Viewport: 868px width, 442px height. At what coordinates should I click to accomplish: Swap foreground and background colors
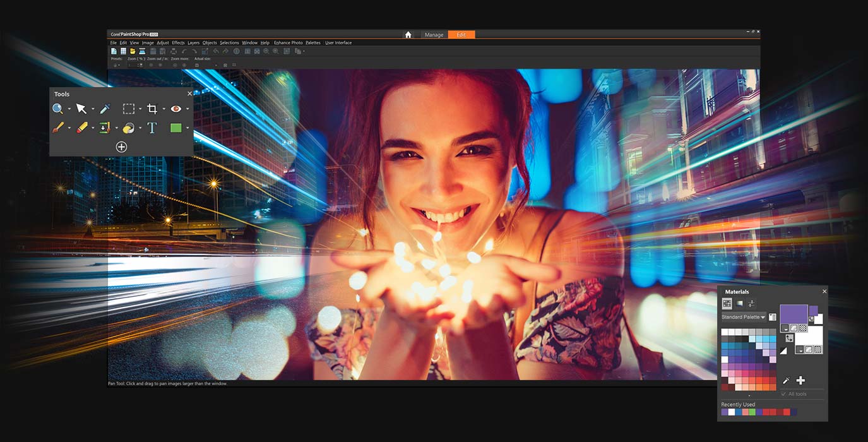[789, 338]
